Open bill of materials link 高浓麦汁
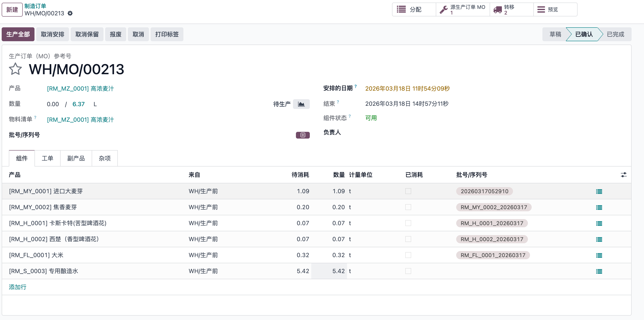 coord(80,120)
